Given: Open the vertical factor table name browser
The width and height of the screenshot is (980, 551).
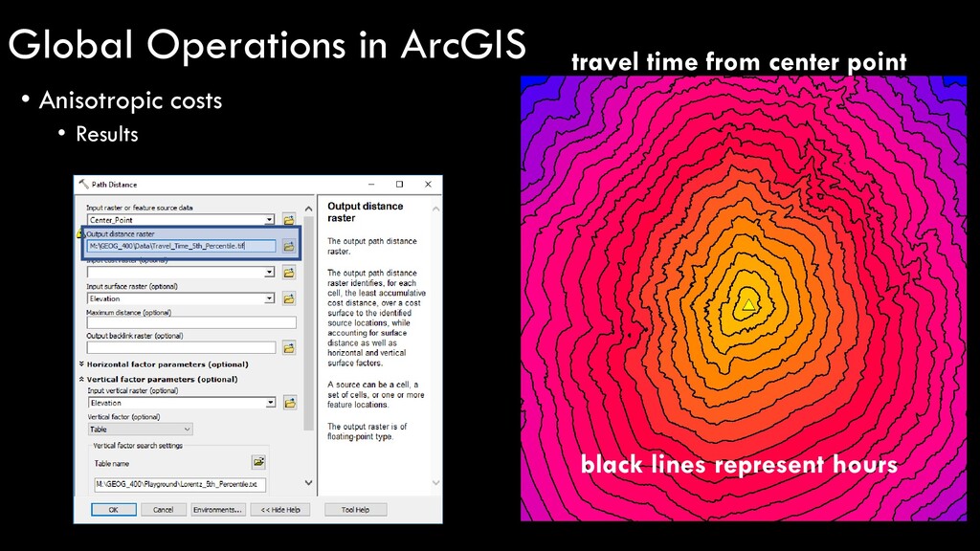Looking at the screenshot, I should click(258, 462).
